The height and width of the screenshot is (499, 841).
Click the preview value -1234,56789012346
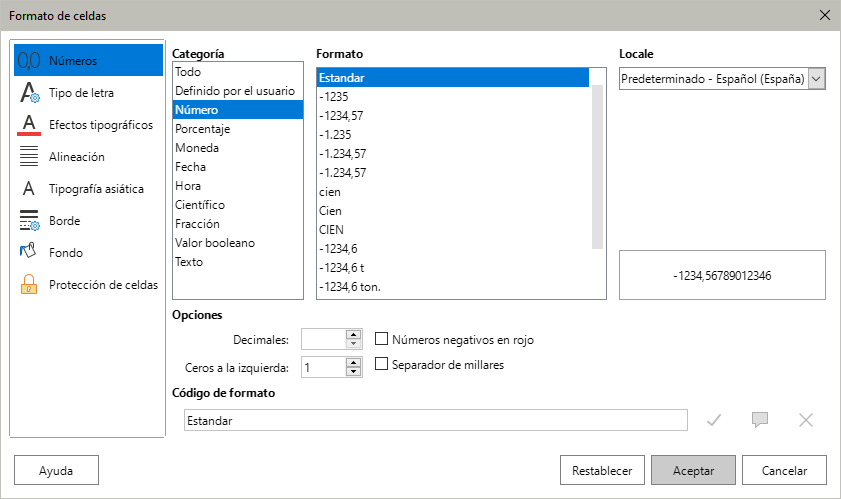pyautogui.click(x=722, y=276)
